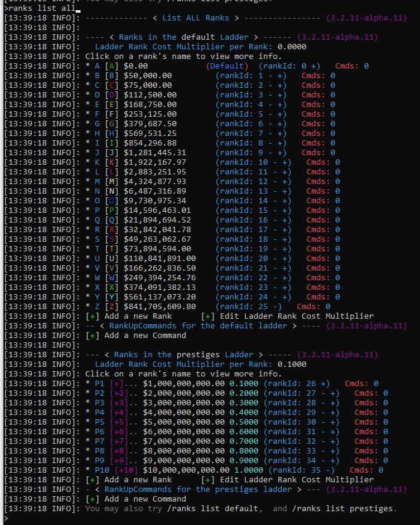Click the /ranks list default suggestion
The image size is (420, 525).
(x=213, y=509)
